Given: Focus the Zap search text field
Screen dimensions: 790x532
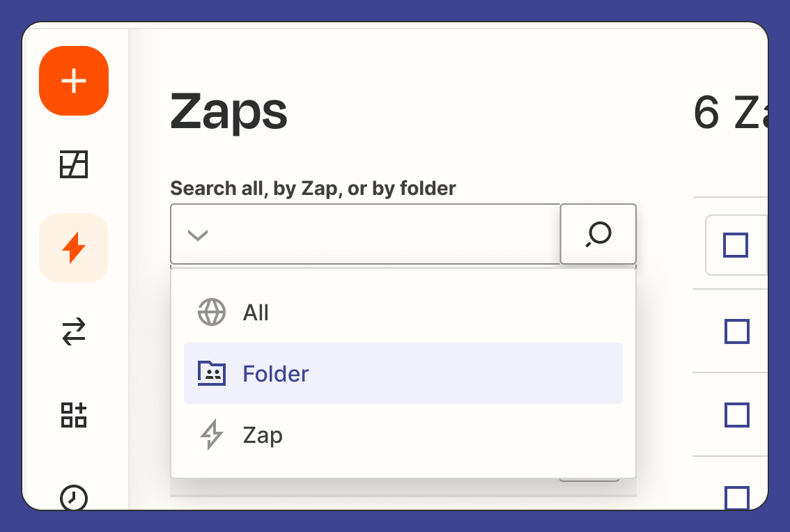Looking at the screenshot, I should [x=388, y=234].
